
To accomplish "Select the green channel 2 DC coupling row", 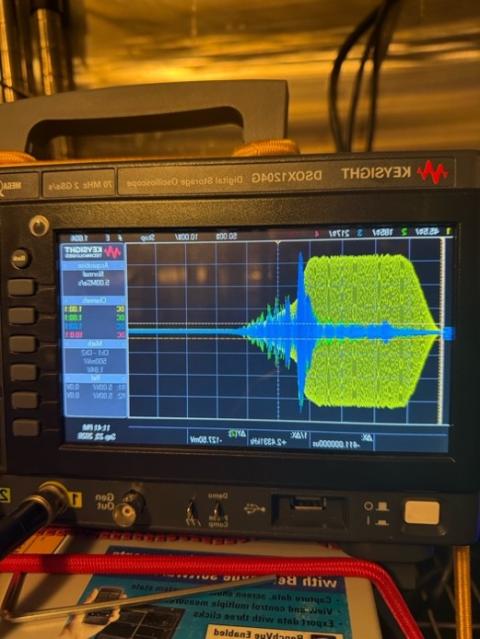I will (95, 317).
